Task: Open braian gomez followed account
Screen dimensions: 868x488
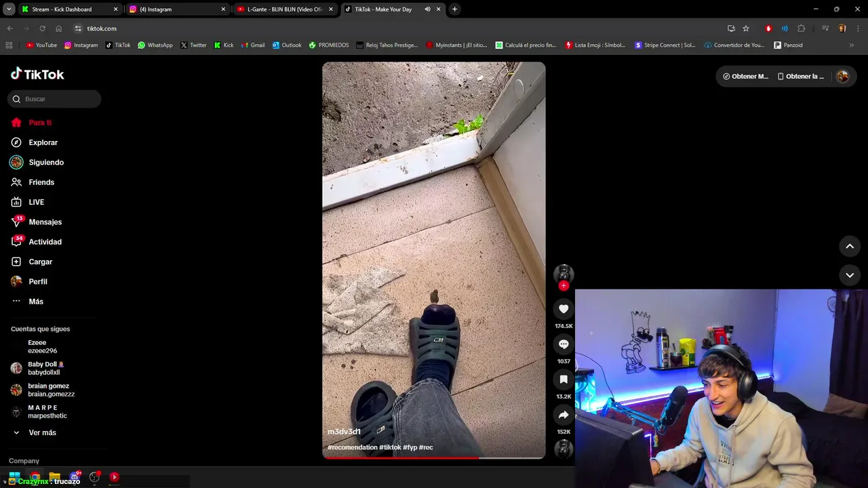Action: 51,390
